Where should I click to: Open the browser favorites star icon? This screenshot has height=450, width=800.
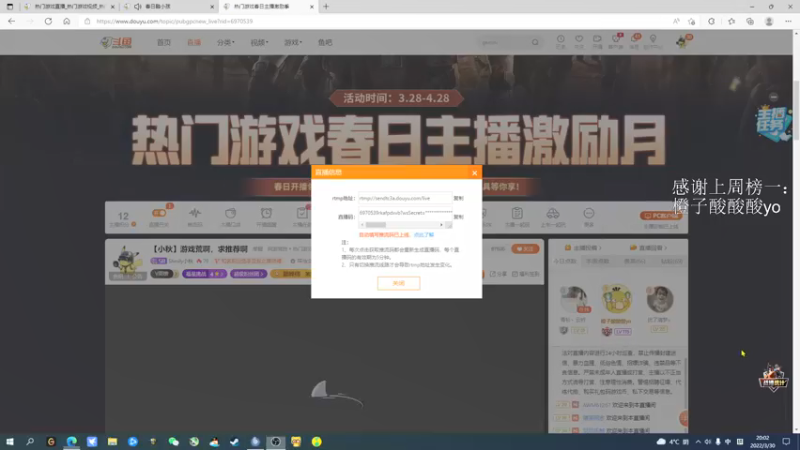[x=731, y=21]
